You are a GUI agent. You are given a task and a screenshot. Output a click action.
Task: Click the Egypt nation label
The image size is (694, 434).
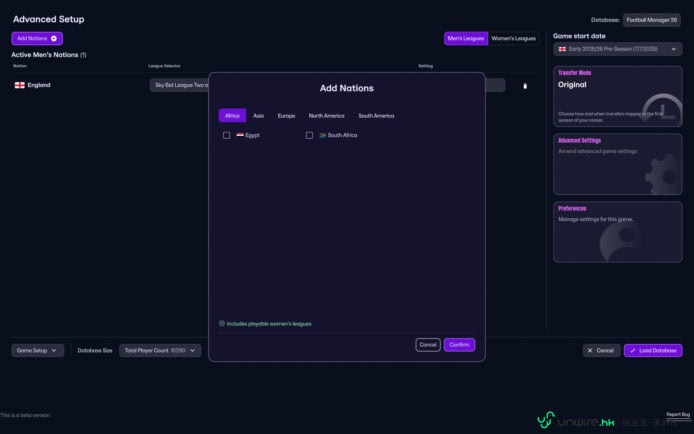(252, 135)
